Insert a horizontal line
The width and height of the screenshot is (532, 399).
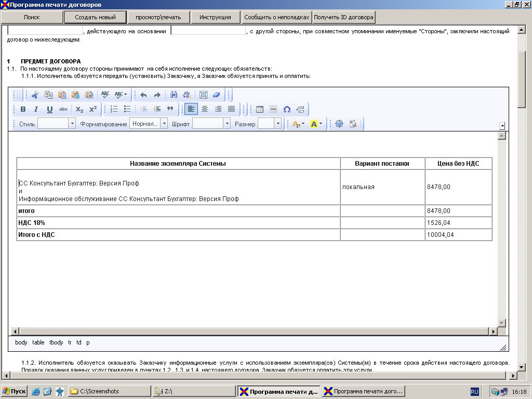[273, 109]
